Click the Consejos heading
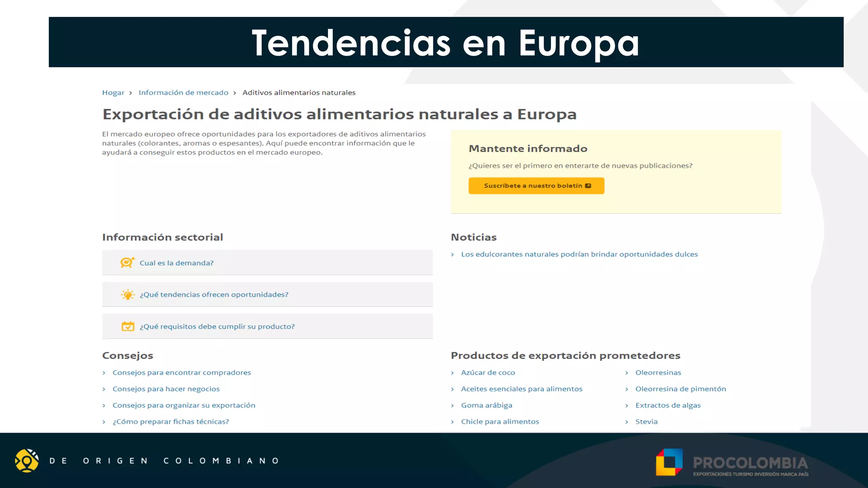The width and height of the screenshot is (868, 488). click(128, 356)
